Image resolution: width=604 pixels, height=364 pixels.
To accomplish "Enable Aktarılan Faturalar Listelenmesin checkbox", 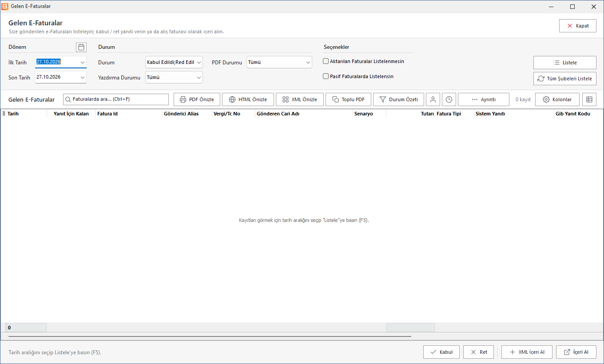I will (x=326, y=61).
